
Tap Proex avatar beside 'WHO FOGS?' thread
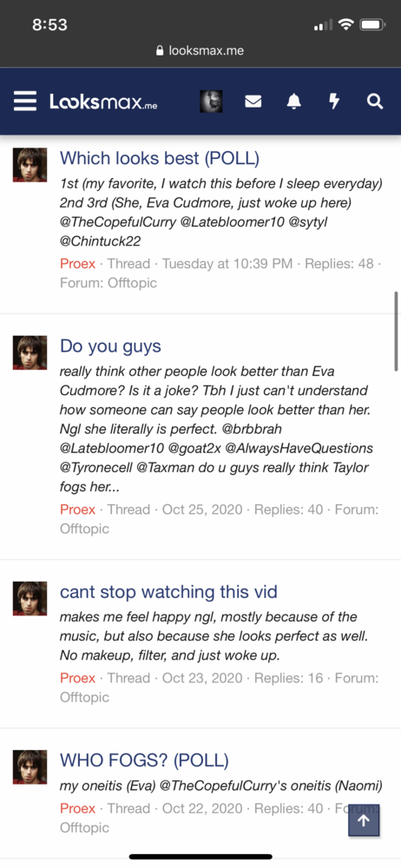click(x=30, y=766)
